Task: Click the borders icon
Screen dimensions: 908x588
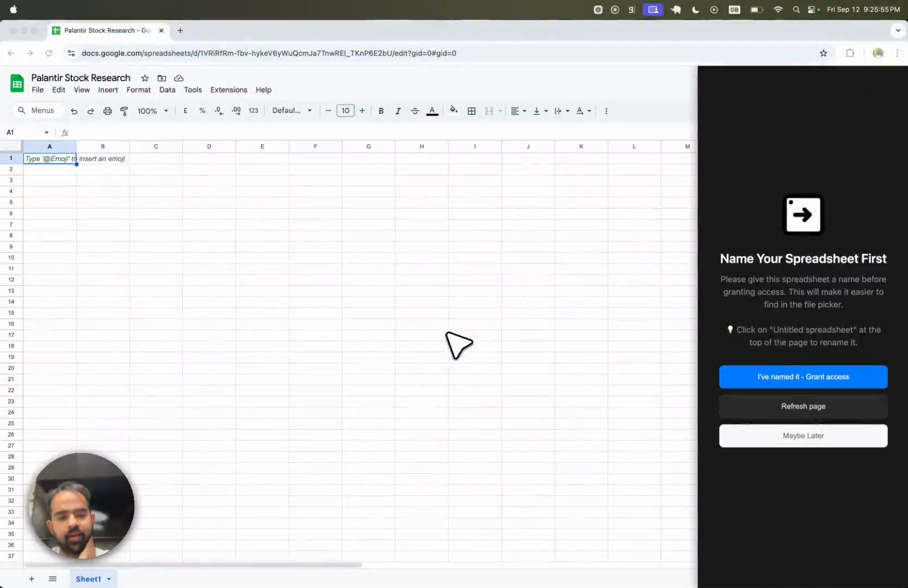Action: [471, 111]
